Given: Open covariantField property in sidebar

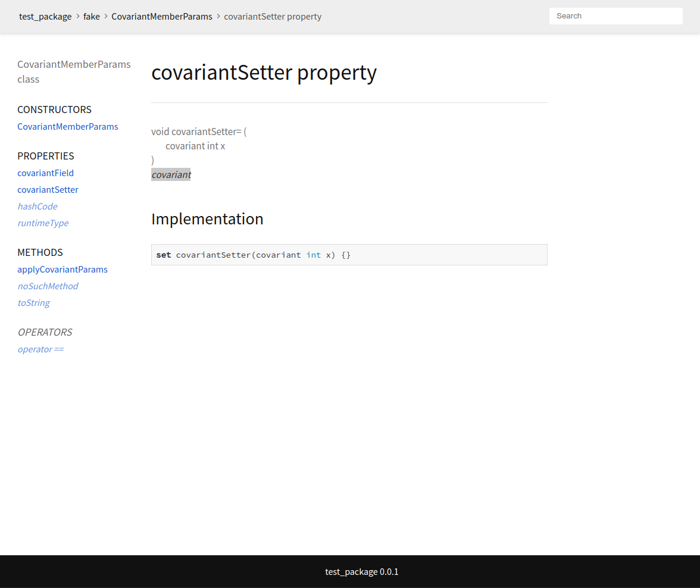Looking at the screenshot, I should tap(45, 173).
